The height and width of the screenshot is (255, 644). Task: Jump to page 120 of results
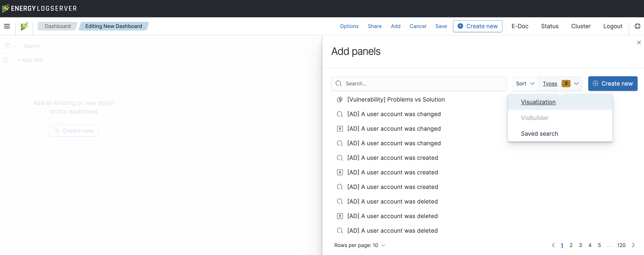(621, 245)
